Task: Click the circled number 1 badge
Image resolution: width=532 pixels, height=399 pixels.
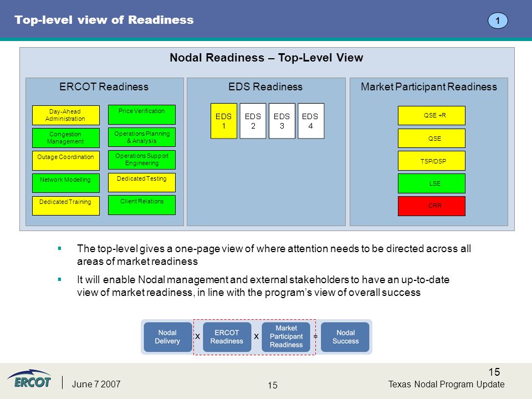Action: (x=498, y=21)
